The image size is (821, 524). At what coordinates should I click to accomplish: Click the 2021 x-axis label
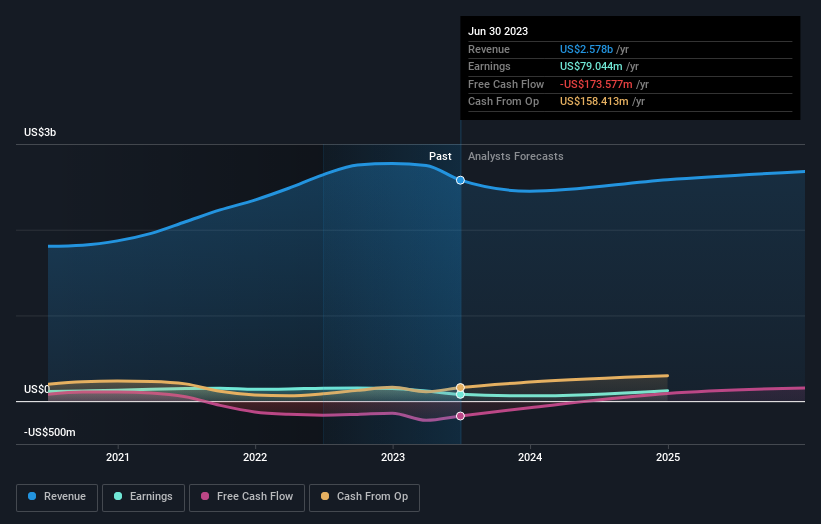pos(118,457)
